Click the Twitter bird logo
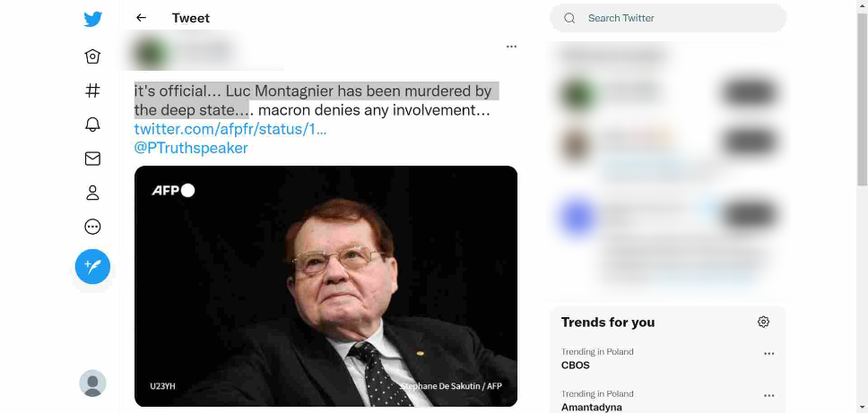Viewport: 868px width, 413px height. point(92,19)
